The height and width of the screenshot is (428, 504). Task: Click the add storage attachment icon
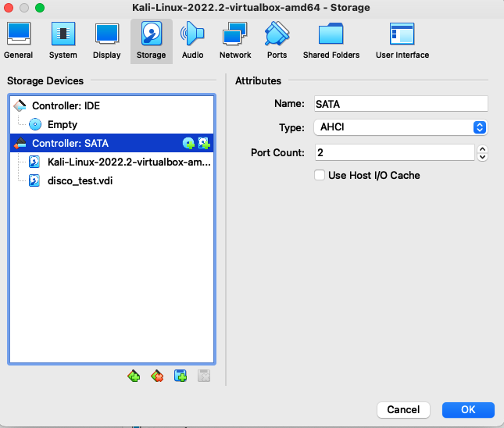tap(181, 376)
